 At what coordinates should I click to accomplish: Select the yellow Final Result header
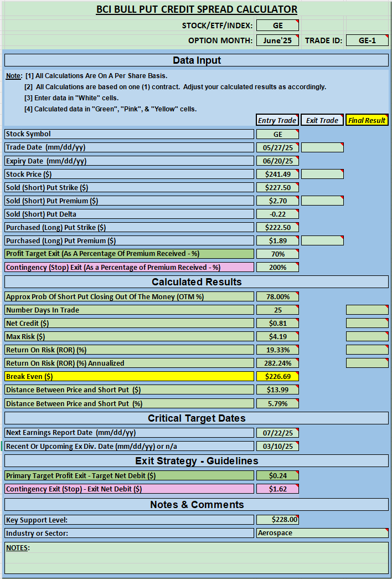tap(367, 120)
